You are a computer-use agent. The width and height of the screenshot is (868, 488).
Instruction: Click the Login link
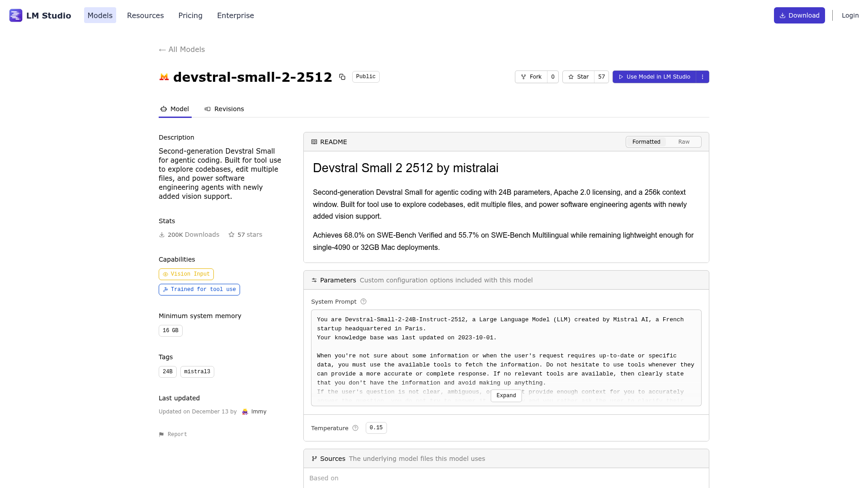(850, 15)
